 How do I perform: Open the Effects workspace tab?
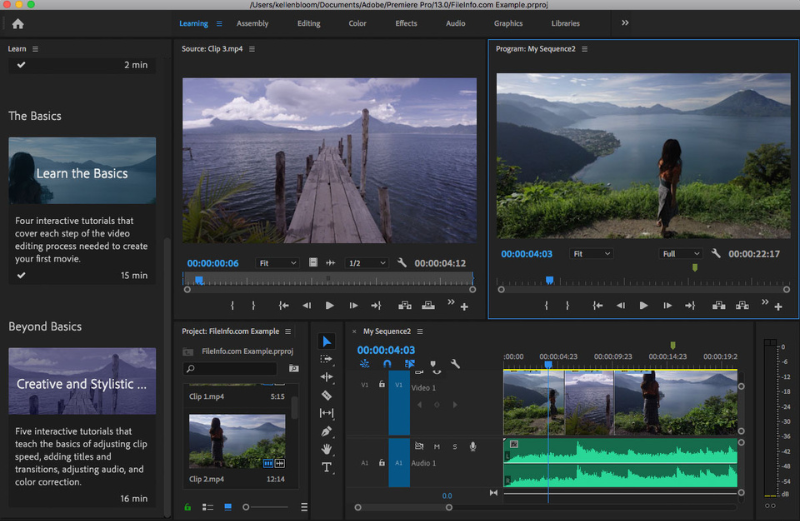click(x=406, y=23)
